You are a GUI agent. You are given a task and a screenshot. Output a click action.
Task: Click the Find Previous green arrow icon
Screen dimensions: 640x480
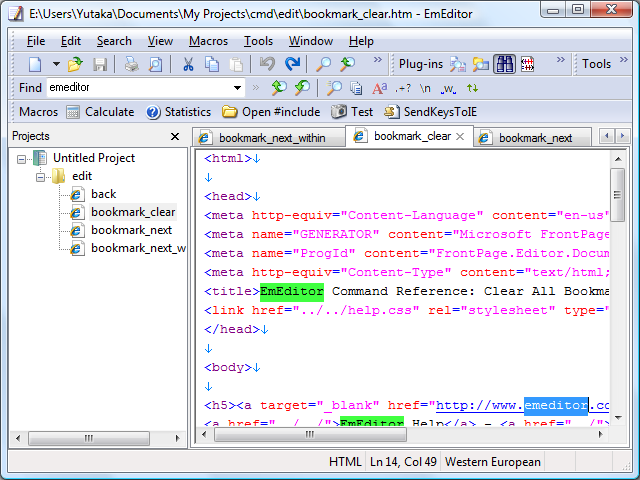(x=302, y=87)
